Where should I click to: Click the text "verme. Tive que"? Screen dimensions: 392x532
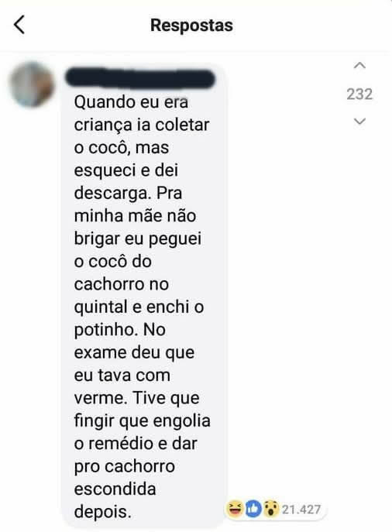coord(136,398)
